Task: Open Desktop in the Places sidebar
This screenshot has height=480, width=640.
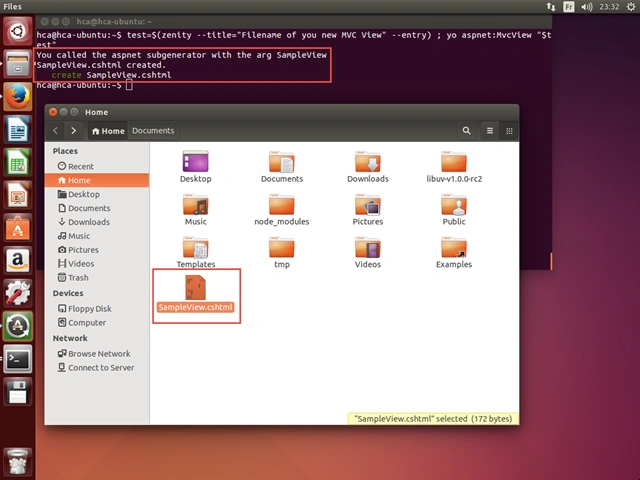Action: [x=97, y=194]
